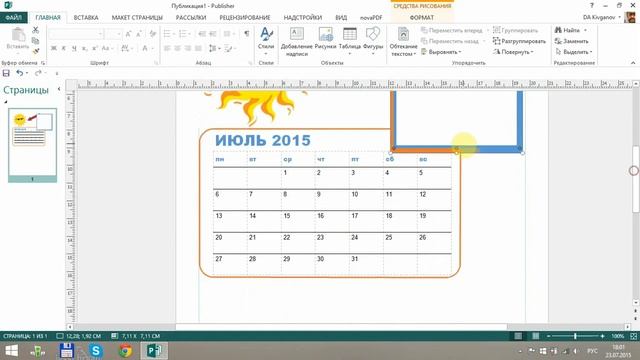Open the ФАЙЛ tab

tap(13, 18)
